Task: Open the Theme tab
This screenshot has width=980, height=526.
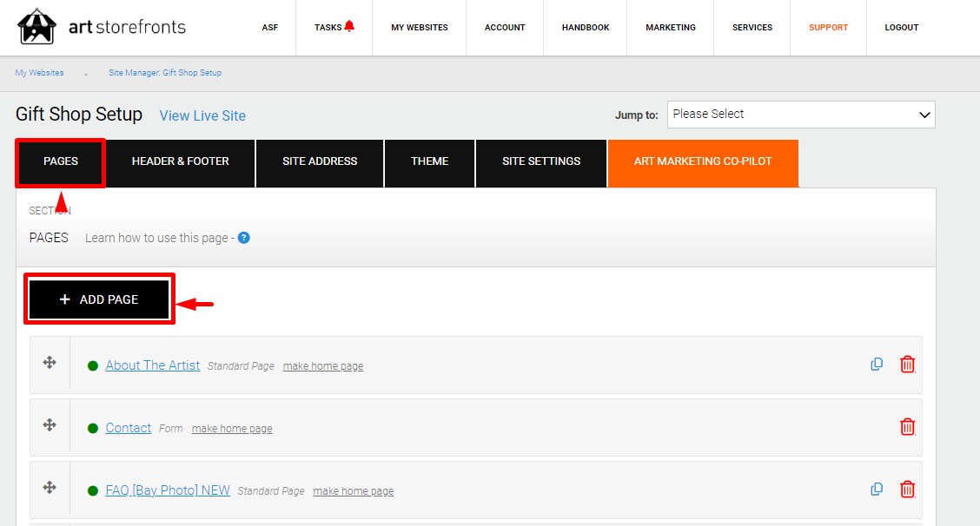Action: pyautogui.click(x=430, y=161)
